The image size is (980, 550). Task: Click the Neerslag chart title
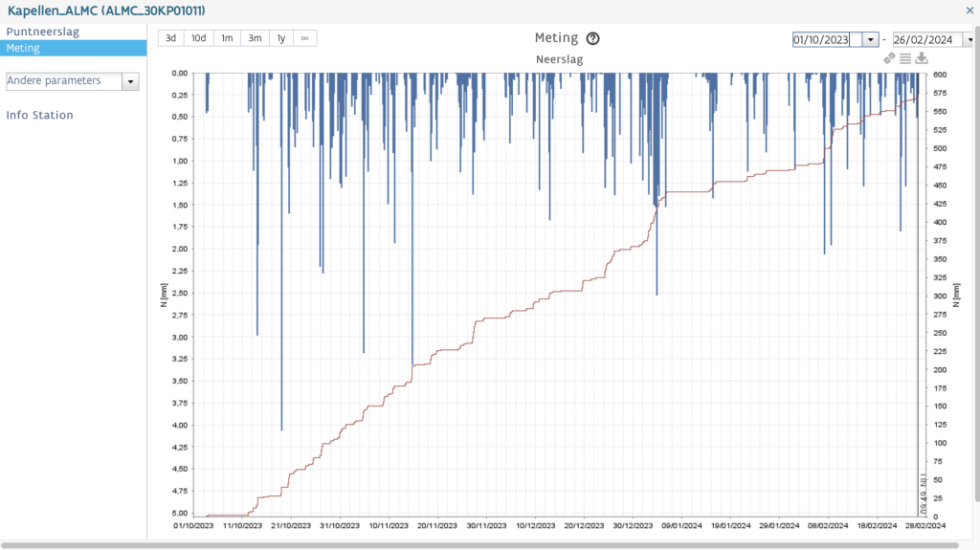coord(559,59)
